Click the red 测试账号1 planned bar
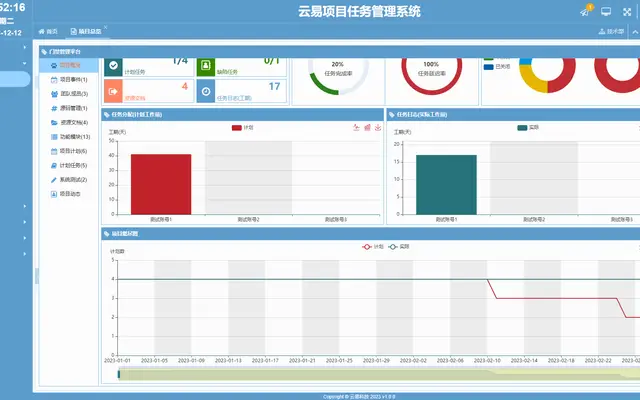Image resolution: width=640 pixels, height=400 pixels. point(161,184)
